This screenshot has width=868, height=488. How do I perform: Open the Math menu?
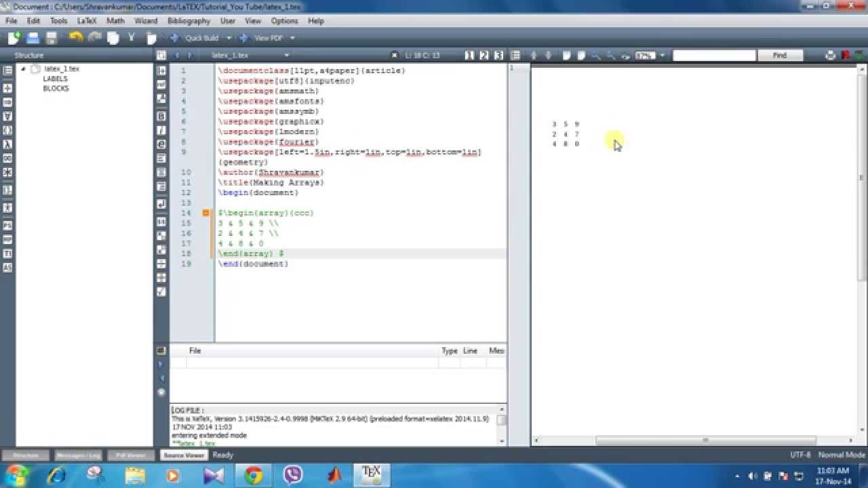(x=115, y=21)
